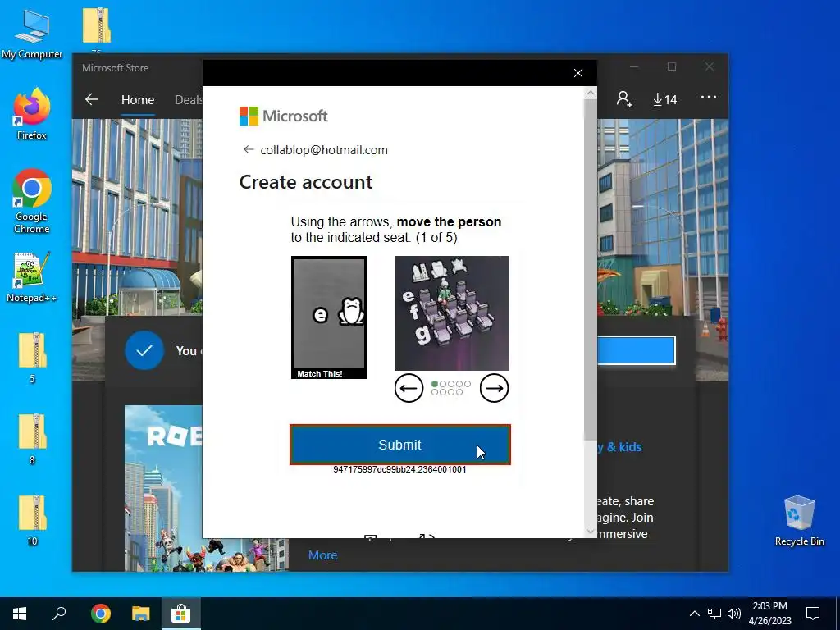
Task: Open Google Chrome desktop shortcut
Action: [32, 201]
